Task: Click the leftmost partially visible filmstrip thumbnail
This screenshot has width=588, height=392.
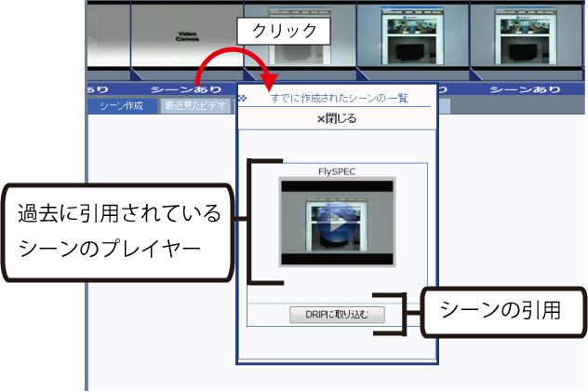Action: pos(108,36)
